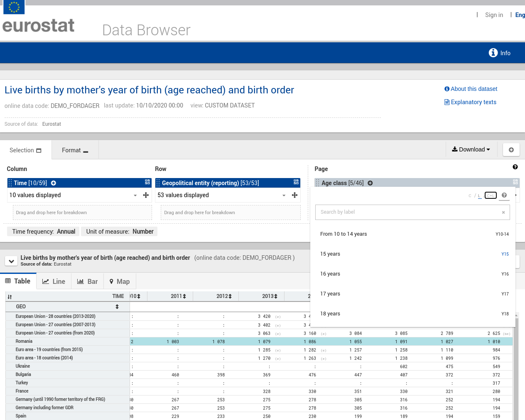Click the plus icon next to Time
The height and width of the screenshot is (420, 525).
[54, 183]
